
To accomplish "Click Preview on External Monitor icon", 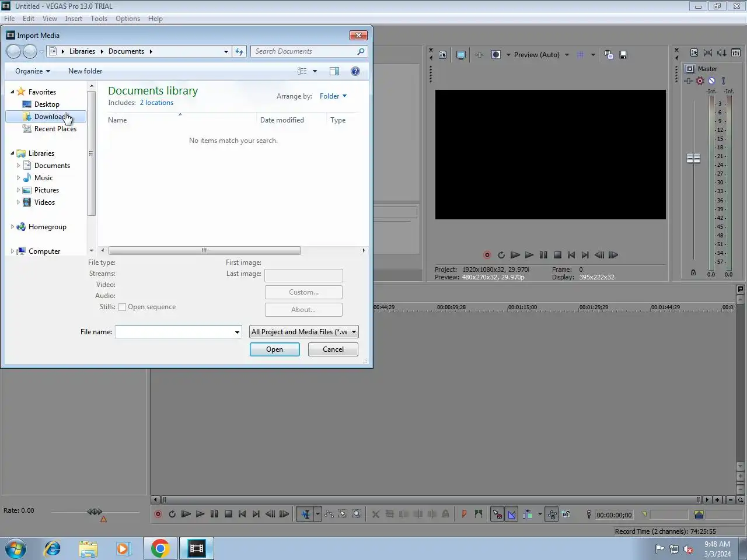I will (461, 55).
